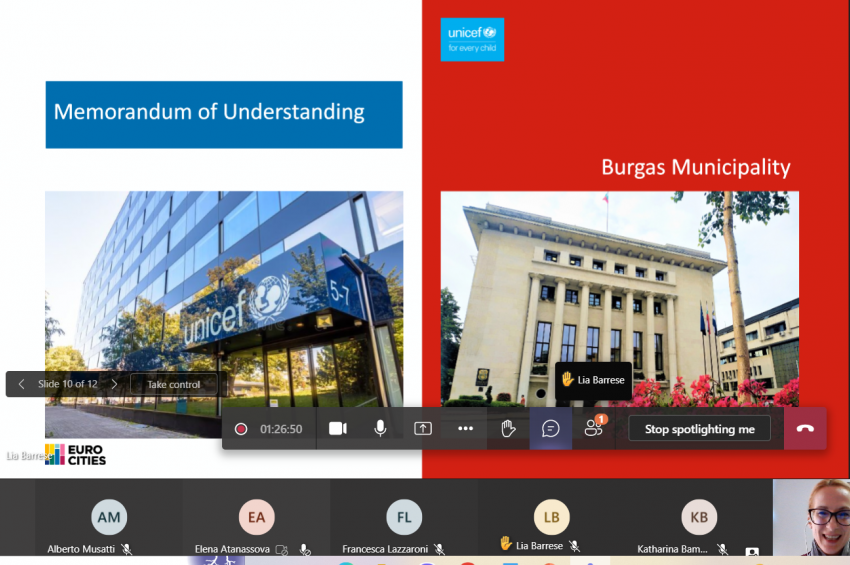Select Alberto Musatti's participant tile
Screen dimensions: 850x565
pos(108,517)
